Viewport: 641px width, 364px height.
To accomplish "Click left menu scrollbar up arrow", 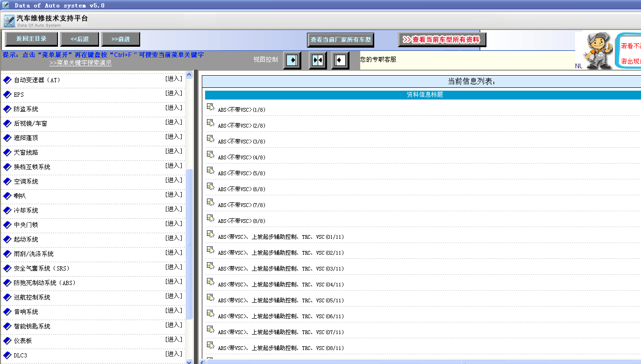I will 189,74.
